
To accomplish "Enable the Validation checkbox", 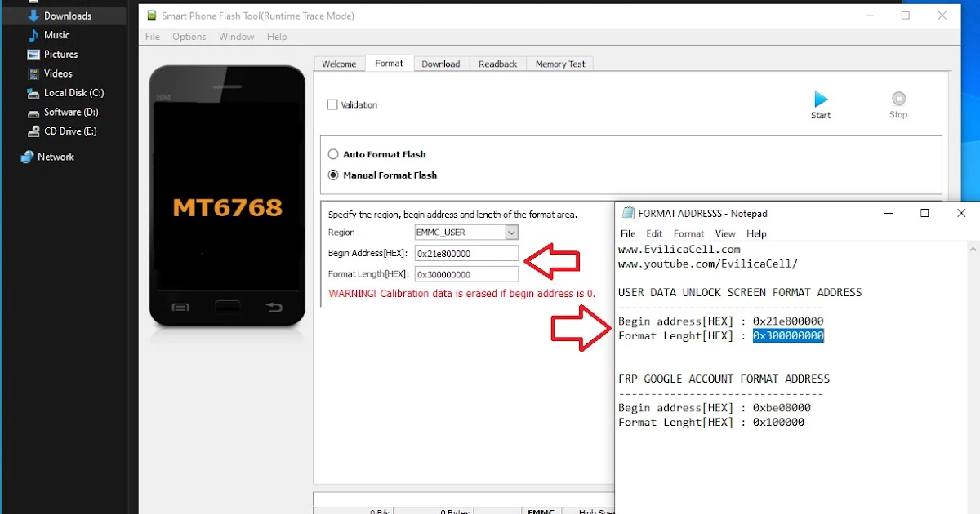I will (332, 104).
